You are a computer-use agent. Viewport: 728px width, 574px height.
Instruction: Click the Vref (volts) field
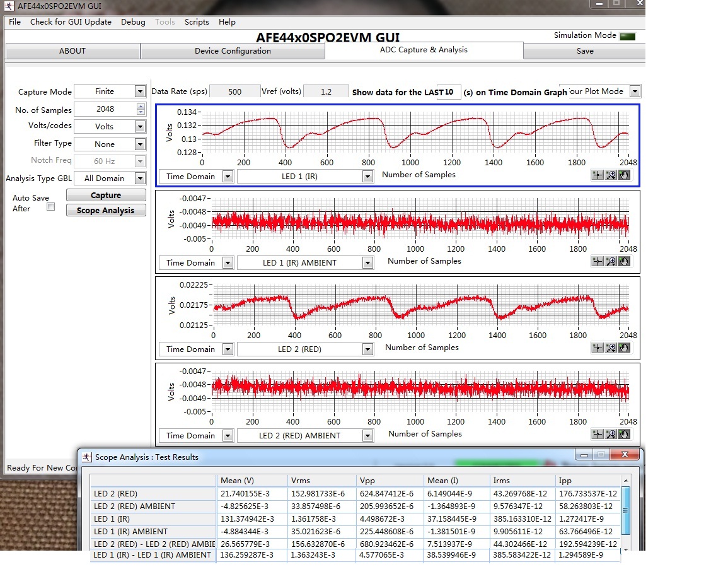click(x=326, y=91)
